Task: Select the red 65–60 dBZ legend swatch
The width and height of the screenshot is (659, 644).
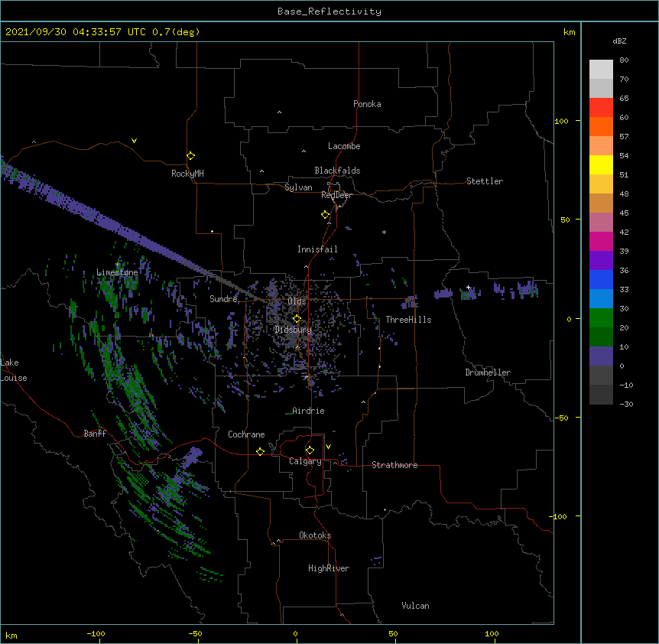Action: tap(601, 108)
